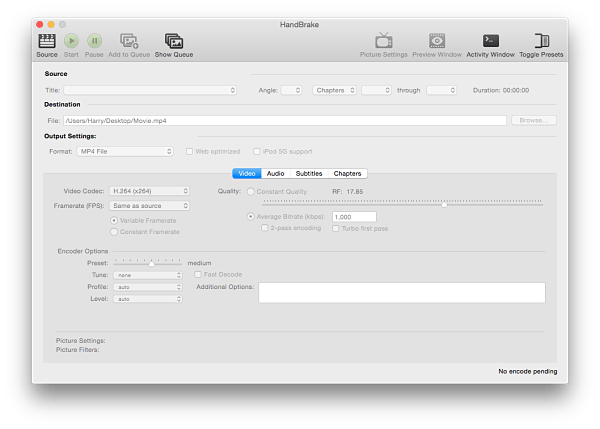600x429 pixels.
Task: Enable the Fast Decode checkbox
Action: point(198,274)
